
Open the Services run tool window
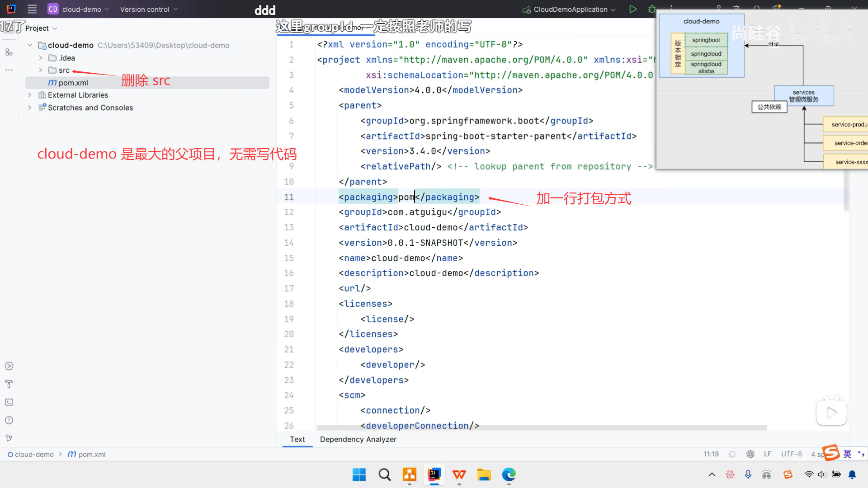point(9,366)
